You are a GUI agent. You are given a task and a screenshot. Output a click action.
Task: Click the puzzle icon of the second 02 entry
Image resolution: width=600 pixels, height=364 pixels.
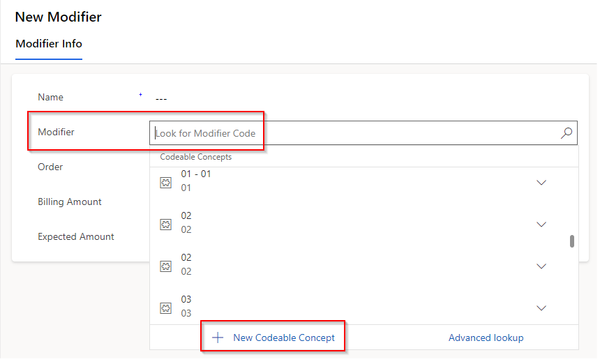click(x=166, y=266)
